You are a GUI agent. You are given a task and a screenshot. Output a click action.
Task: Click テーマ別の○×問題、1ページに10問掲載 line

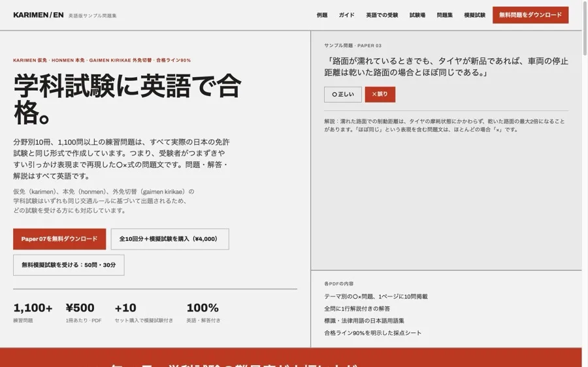click(376, 296)
